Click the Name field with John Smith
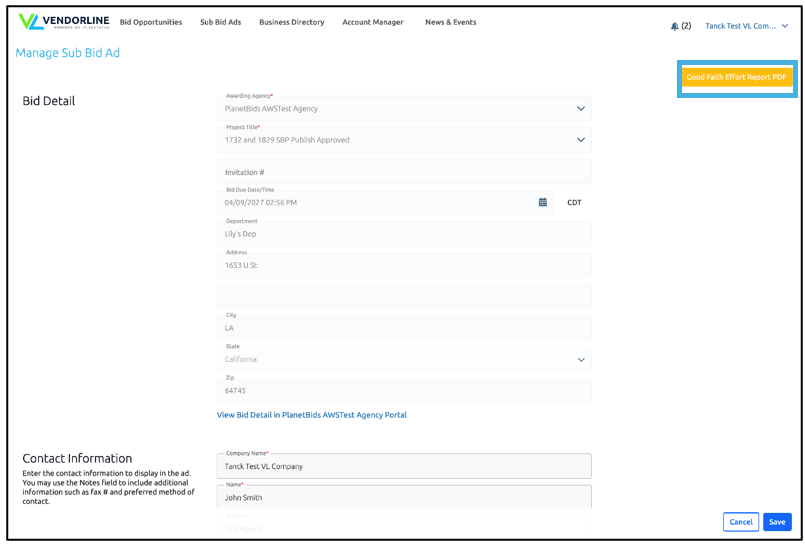This screenshot has width=805, height=547. (x=404, y=497)
